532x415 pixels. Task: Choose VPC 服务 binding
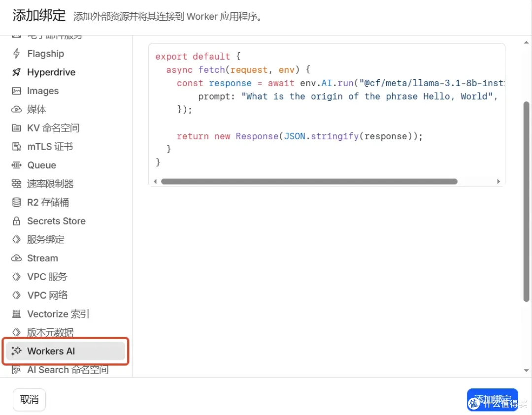[66, 277]
